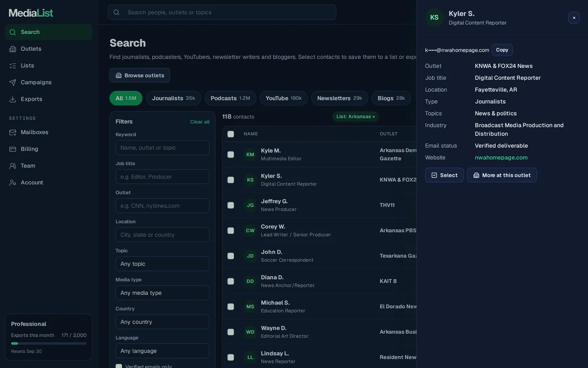Switch to the Podcasts tab
588x368 pixels.
230,98
